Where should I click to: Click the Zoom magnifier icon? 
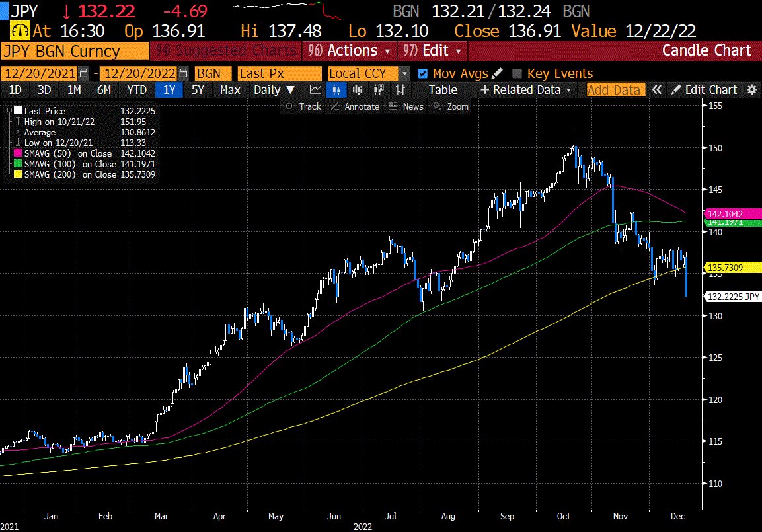point(438,106)
